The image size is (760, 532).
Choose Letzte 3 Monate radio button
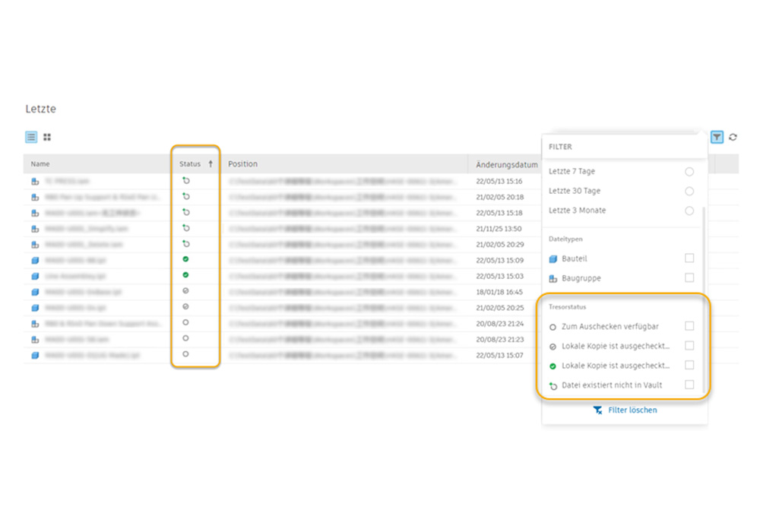[x=689, y=211]
